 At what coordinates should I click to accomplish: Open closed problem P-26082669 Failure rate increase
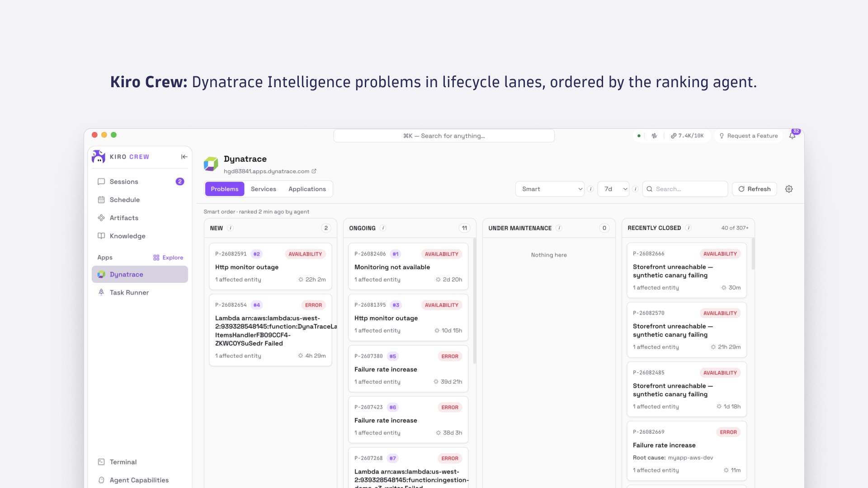(x=687, y=450)
